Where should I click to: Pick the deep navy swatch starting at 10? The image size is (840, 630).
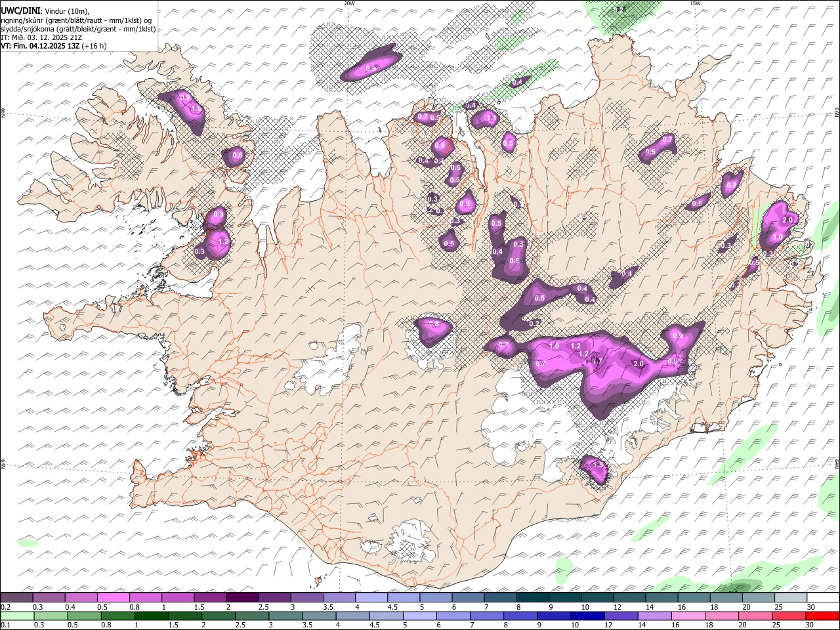point(587,616)
